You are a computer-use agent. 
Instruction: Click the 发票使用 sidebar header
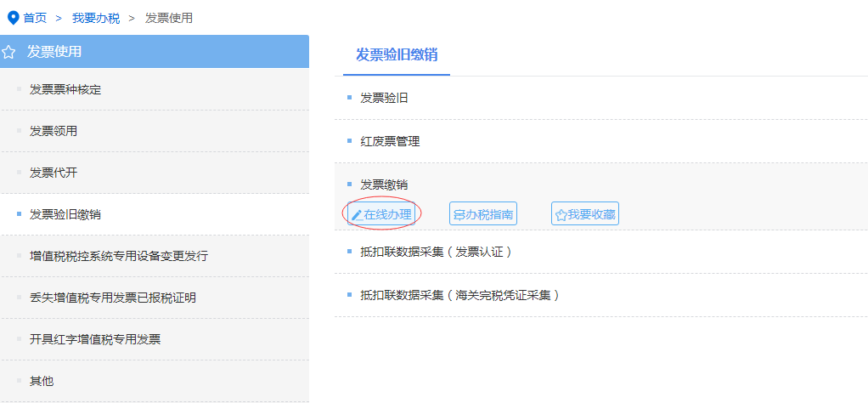155,52
